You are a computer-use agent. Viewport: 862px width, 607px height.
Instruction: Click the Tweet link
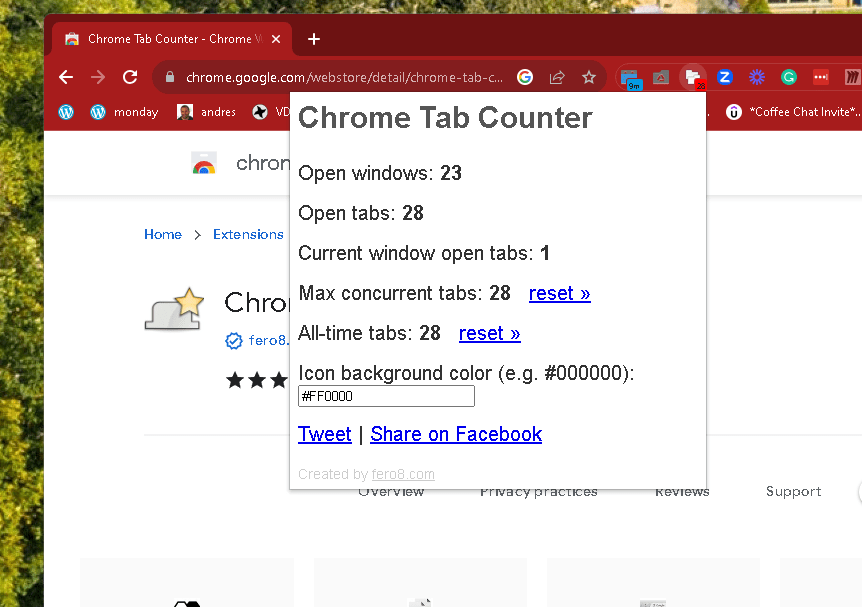click(324, 434)
